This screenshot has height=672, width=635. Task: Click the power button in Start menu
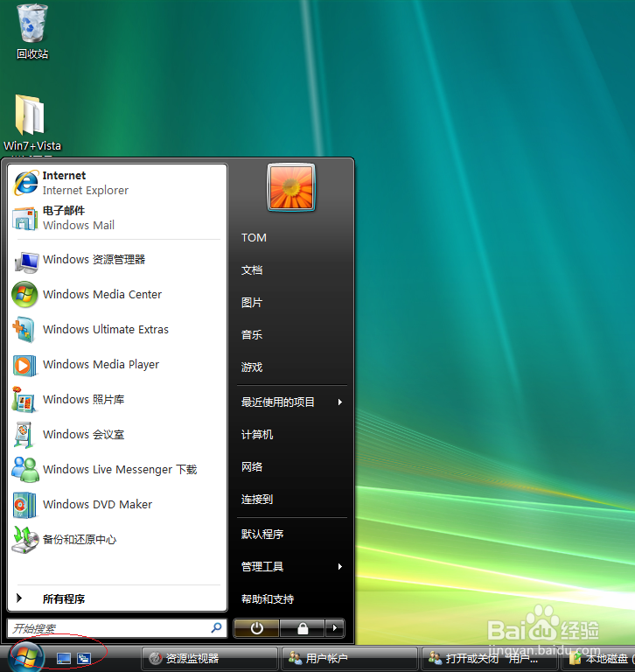[x=256, y=629]
